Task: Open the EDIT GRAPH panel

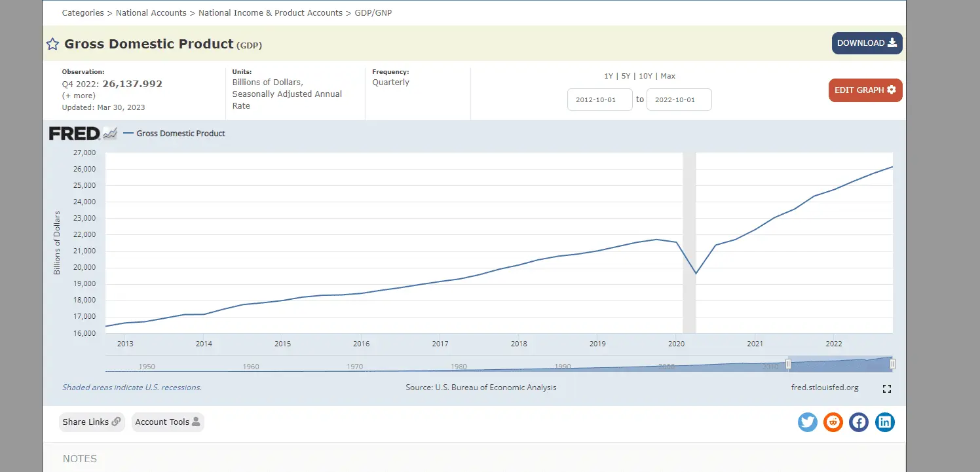Action: (865, 90)
